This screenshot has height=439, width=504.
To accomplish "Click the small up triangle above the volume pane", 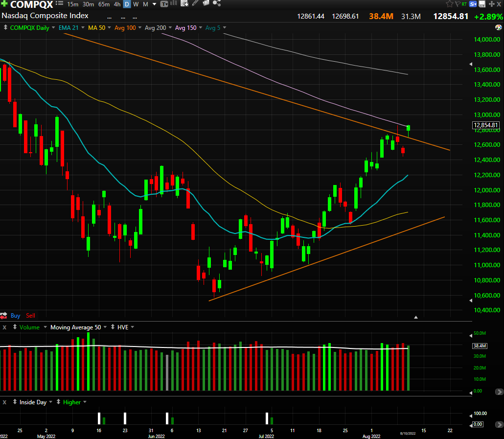I will coord(415,317).
